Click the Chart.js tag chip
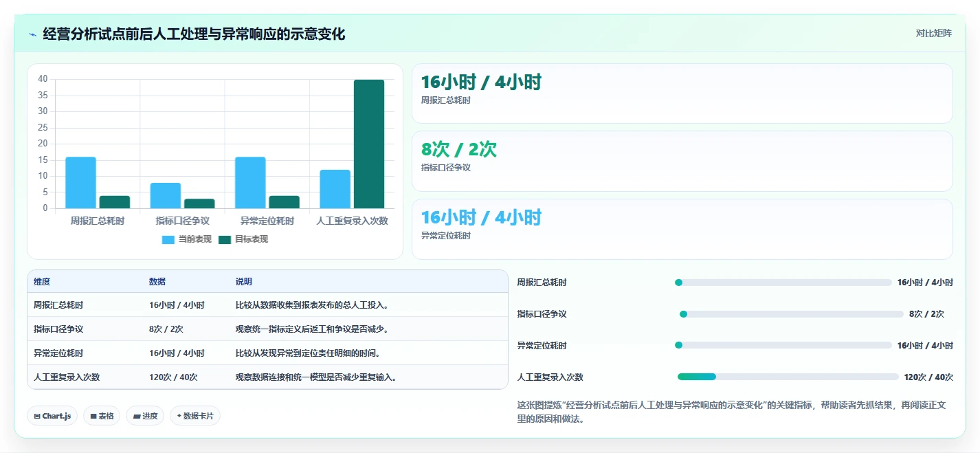This screenshot has height=453, width=980. [x=52, y=416]
